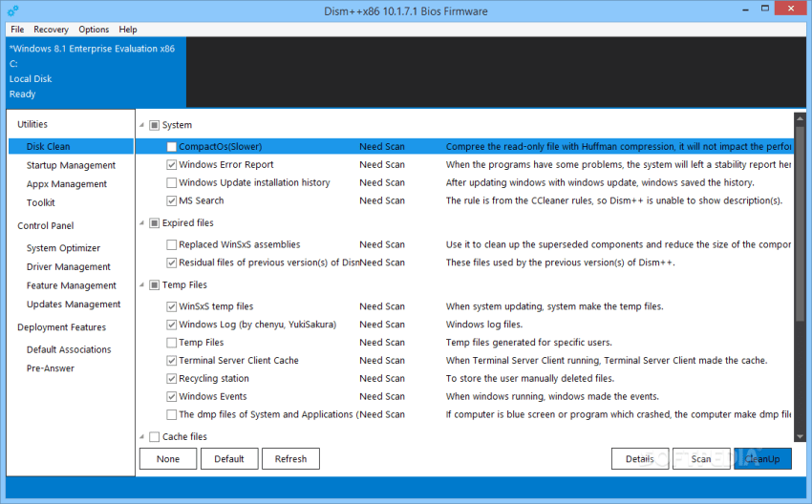This screenshot has width=812, height=504.
Task: Check Windows Update installation history checkbox
Action: pos(172,183)
